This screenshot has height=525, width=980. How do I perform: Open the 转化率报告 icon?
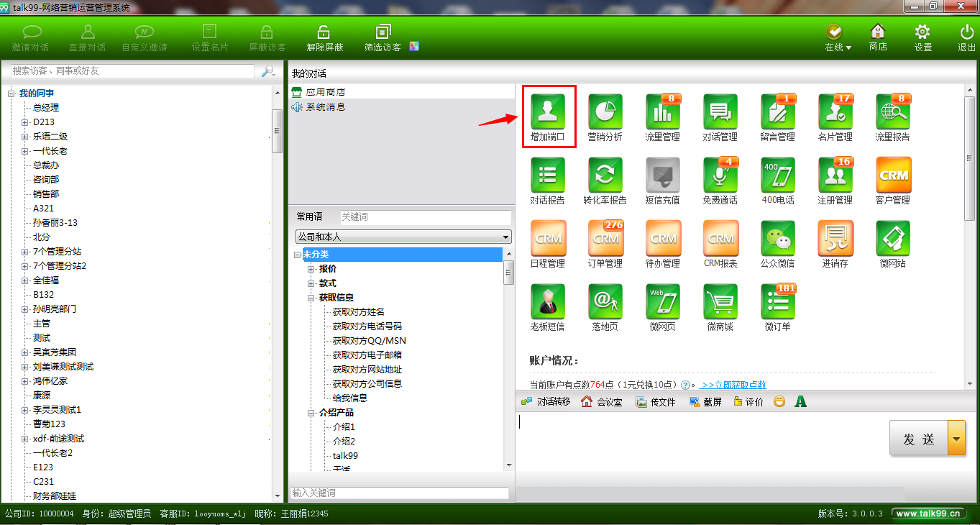pyautogui.click(x=605, y=175)
